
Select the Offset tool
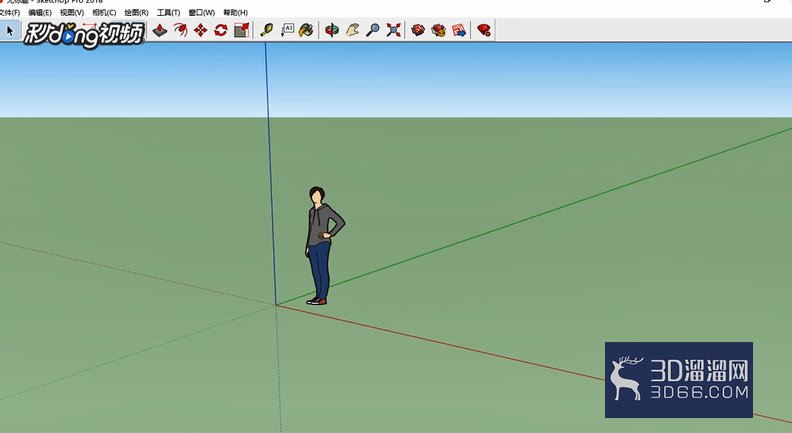pos(180,30)
